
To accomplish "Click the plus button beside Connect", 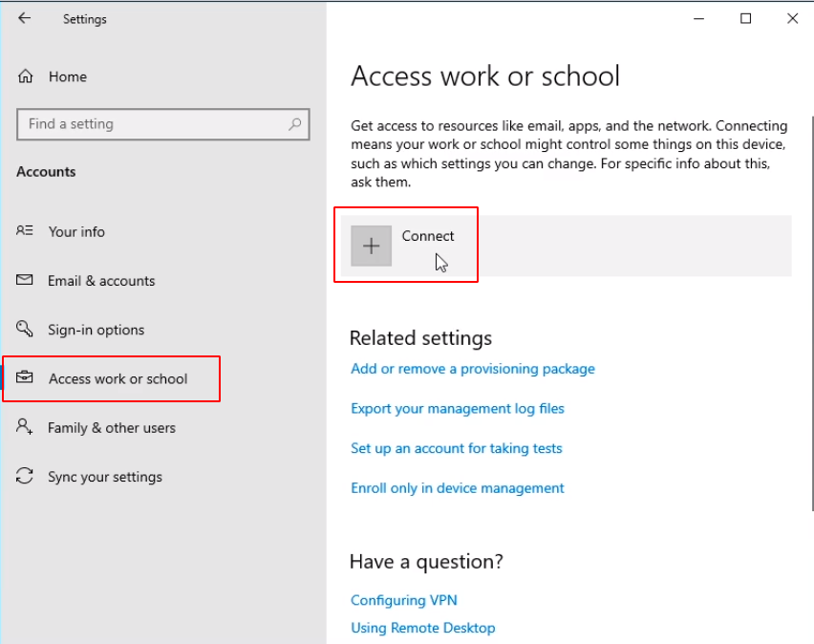I will tap(372, 246).
